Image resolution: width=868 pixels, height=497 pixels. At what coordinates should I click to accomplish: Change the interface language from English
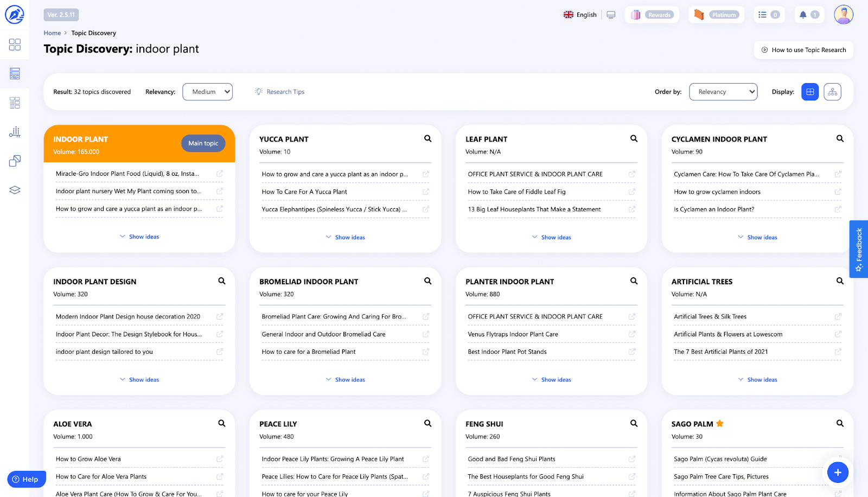click(580, 15)
